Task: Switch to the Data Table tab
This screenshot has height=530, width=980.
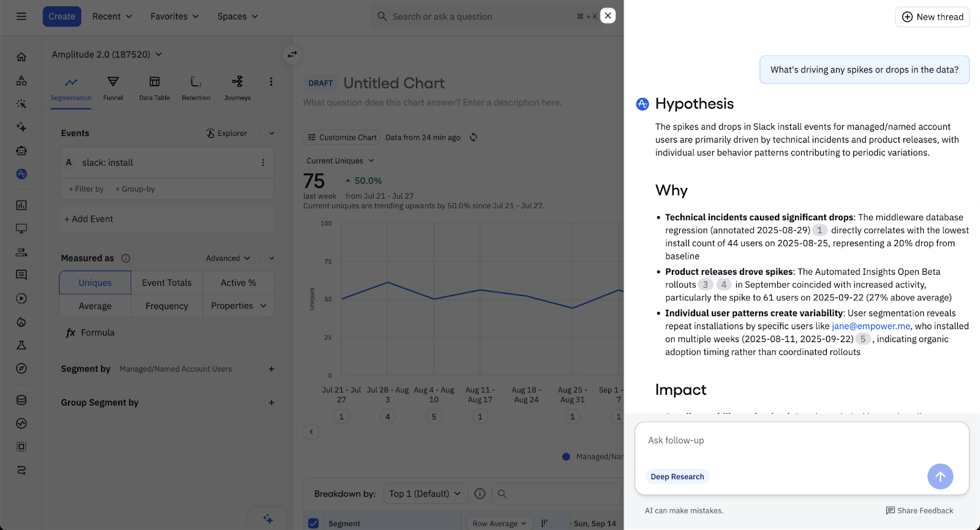Action: click(154, 89)
